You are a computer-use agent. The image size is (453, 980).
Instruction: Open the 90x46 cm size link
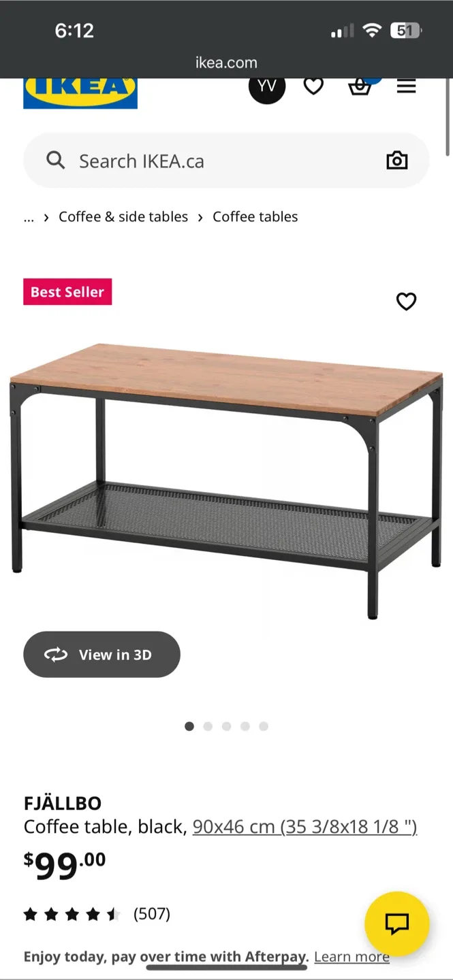point(304,827)
